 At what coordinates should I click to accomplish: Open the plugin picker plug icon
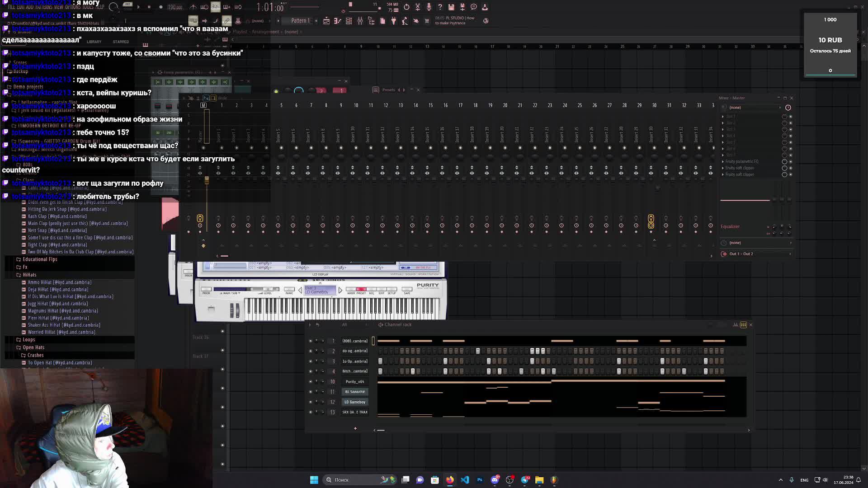(393, 21)
